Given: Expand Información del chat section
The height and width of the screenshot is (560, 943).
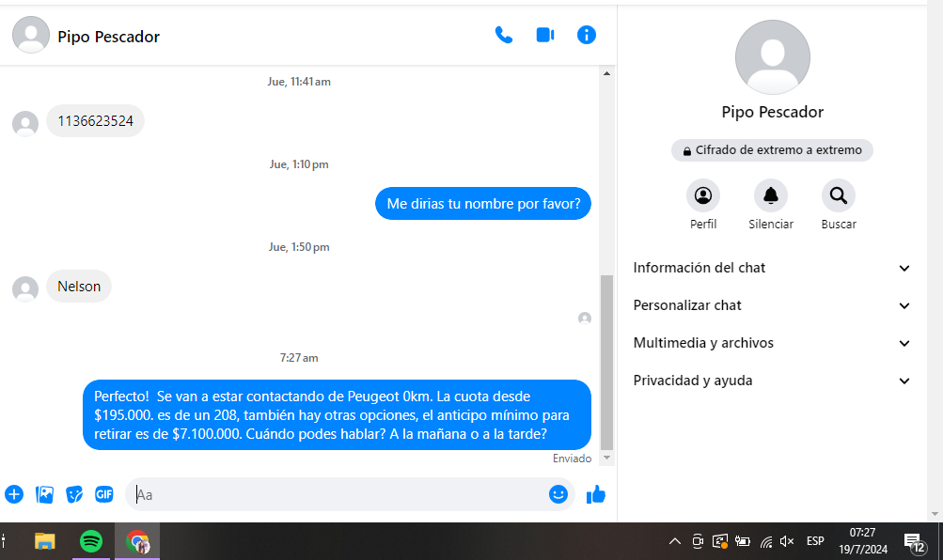Looking at the screenshot, I should coord(769,268).
